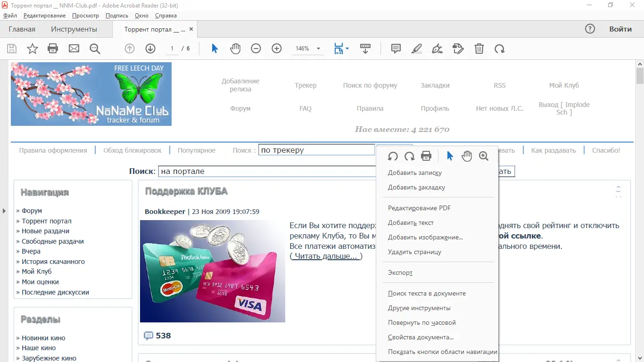Go to previous page arrow icon
Viewport: 644px width, 362px height.
pyautogui.click(x=130, y=49)
